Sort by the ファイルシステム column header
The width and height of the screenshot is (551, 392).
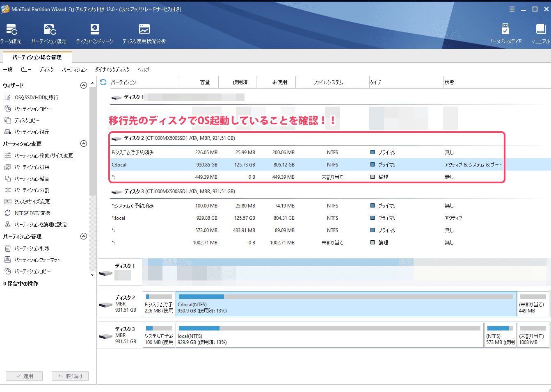tap(332, 82)
